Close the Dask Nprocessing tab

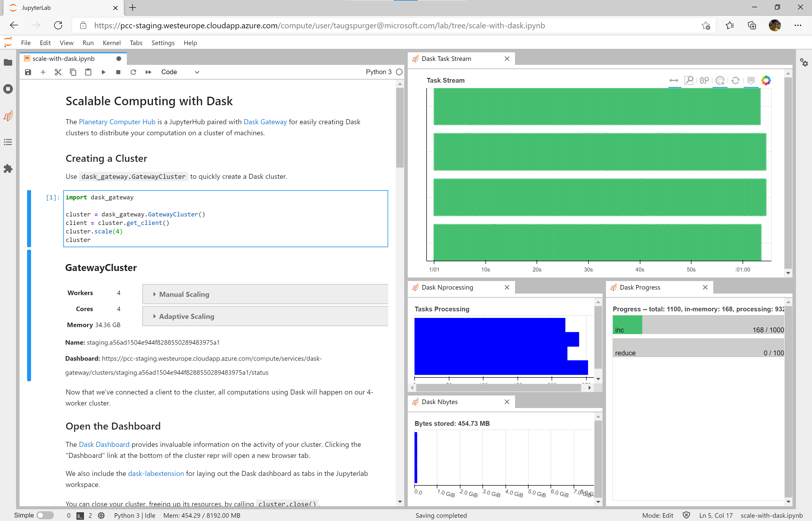[507, 288]
